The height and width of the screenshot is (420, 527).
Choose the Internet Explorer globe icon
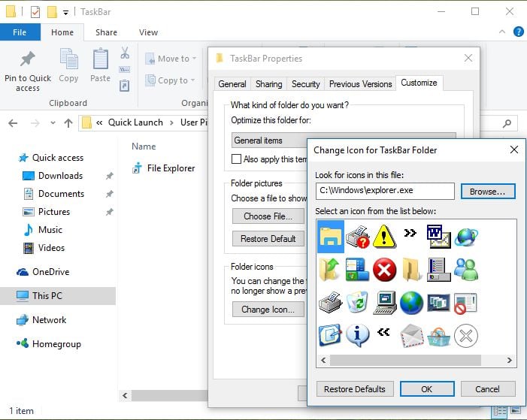click(466, 237)
